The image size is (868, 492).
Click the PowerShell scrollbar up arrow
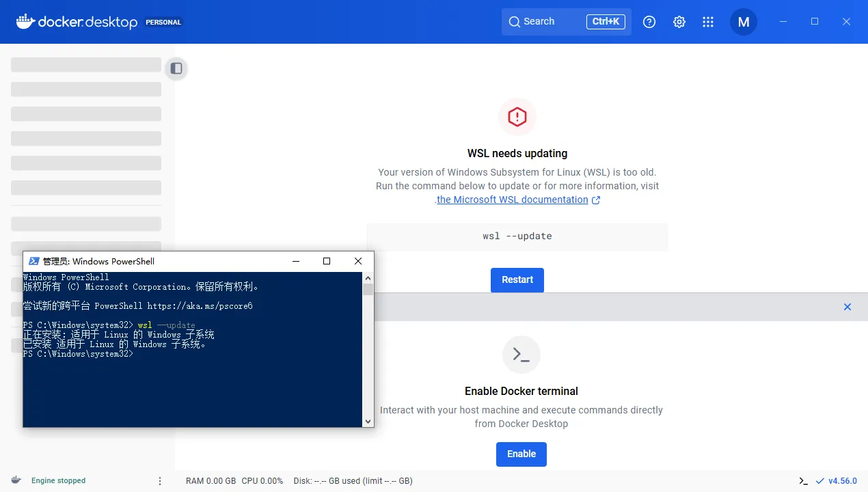[x=368, y=277]
